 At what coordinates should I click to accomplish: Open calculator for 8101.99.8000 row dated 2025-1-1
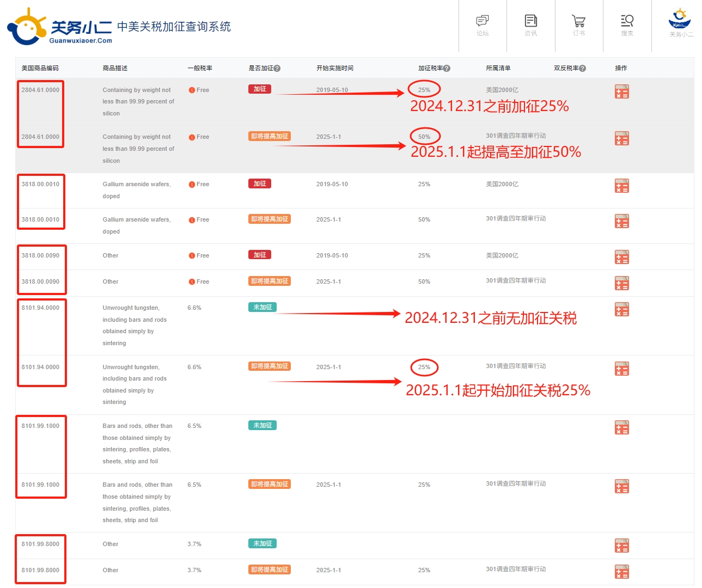coord(621,571)
